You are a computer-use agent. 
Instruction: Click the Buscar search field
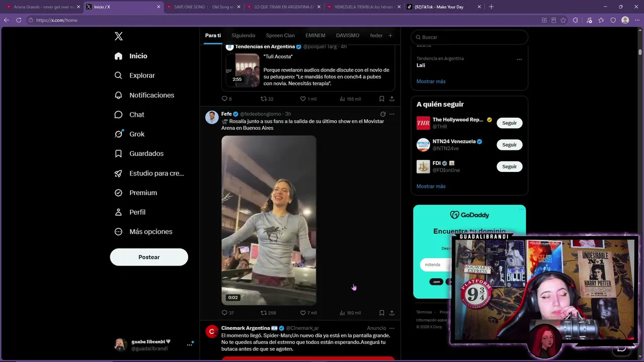[469, 37]
